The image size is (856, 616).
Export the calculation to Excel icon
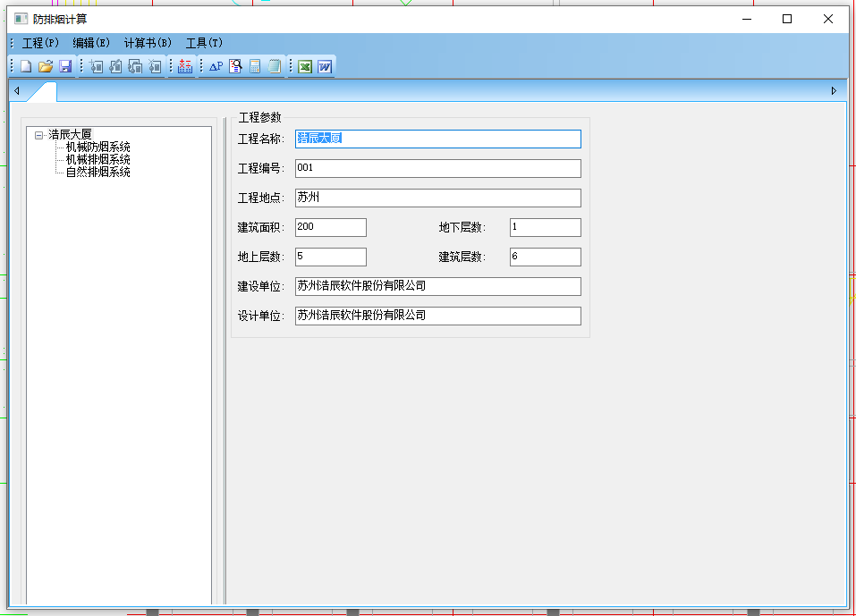click(304, 65)
